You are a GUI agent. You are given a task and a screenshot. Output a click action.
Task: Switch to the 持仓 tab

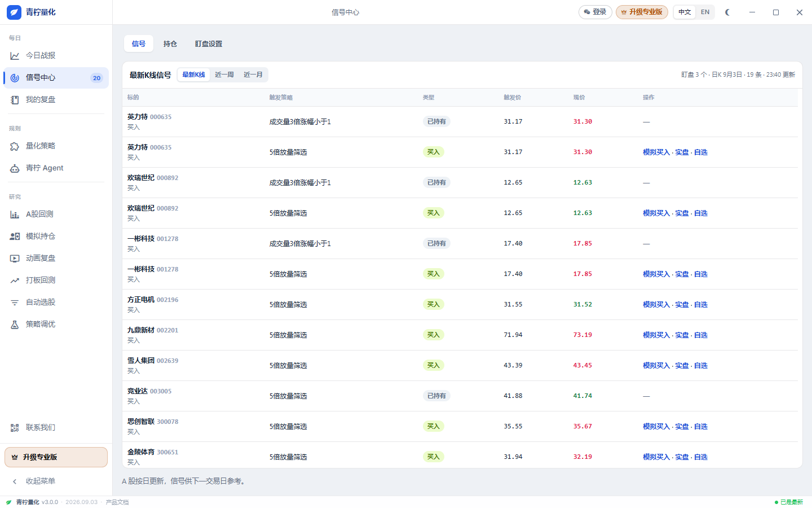pyautogui.click(x=170, y=43)
